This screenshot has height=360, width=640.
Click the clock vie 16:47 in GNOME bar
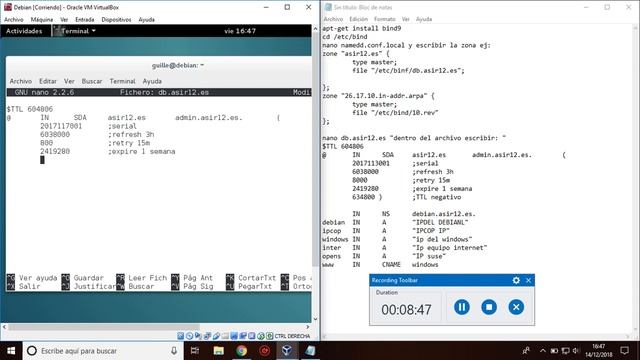(240, 31)
